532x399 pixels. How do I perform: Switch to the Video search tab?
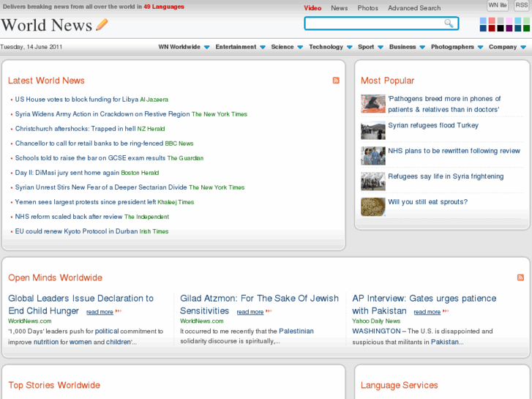pyautogui.click(x=312, y=8)
